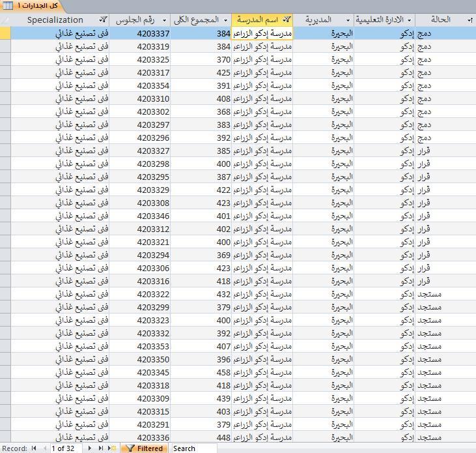Create new blank record button
The height and width of the screenshot is (453, 476).
click(112, 448)
